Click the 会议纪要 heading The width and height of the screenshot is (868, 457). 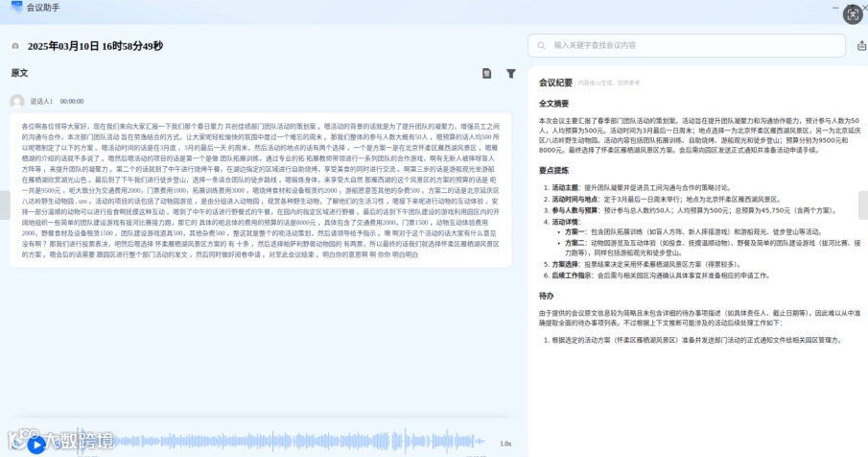[555, 83]
